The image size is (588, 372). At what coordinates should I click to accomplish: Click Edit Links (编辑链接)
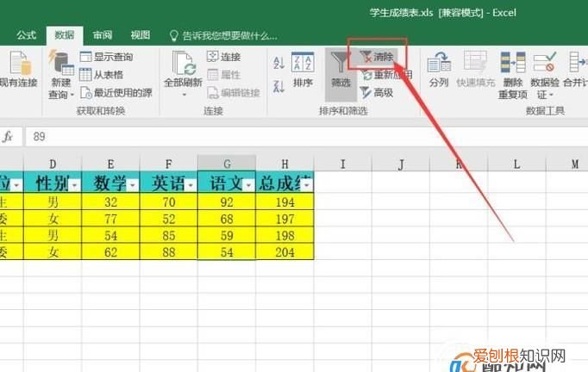(234, 92)
